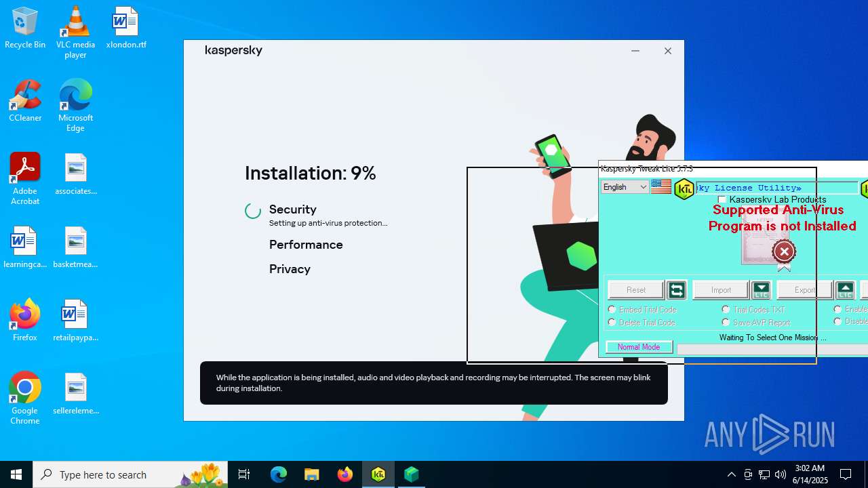The width and height of the screenshot is (868, 488).
Task: Open Task View on taskbar
Action: 244,474
